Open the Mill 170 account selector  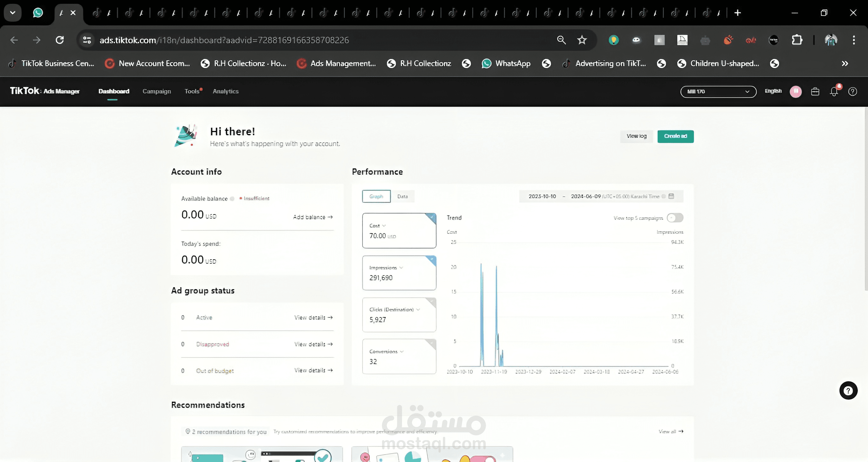[718, 91]
